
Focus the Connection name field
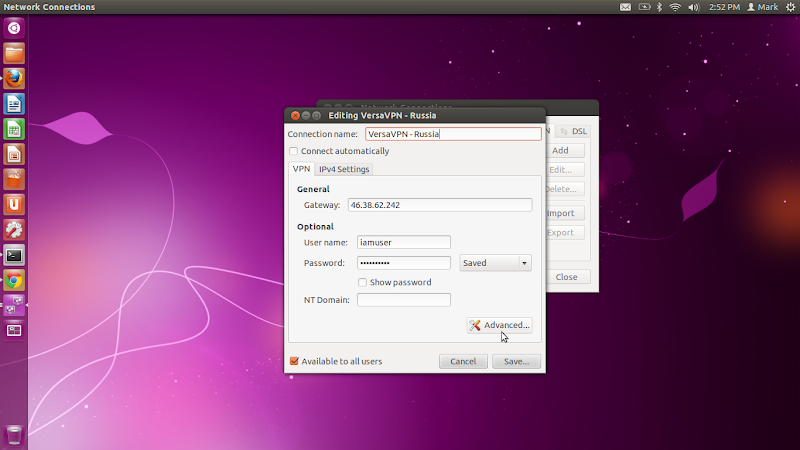pyautogui.click(x=453, y=134)
